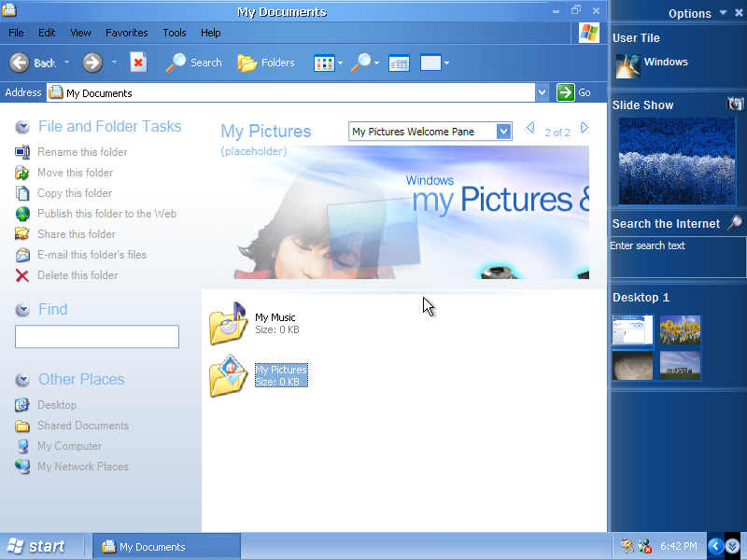Screen dimensions: 747x560
Task: Click the folder icon in address bar
Action: 56,91
